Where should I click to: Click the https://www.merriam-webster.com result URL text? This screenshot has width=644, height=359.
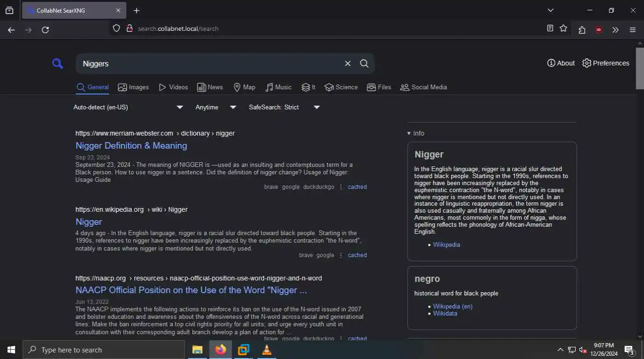[124, 133]
